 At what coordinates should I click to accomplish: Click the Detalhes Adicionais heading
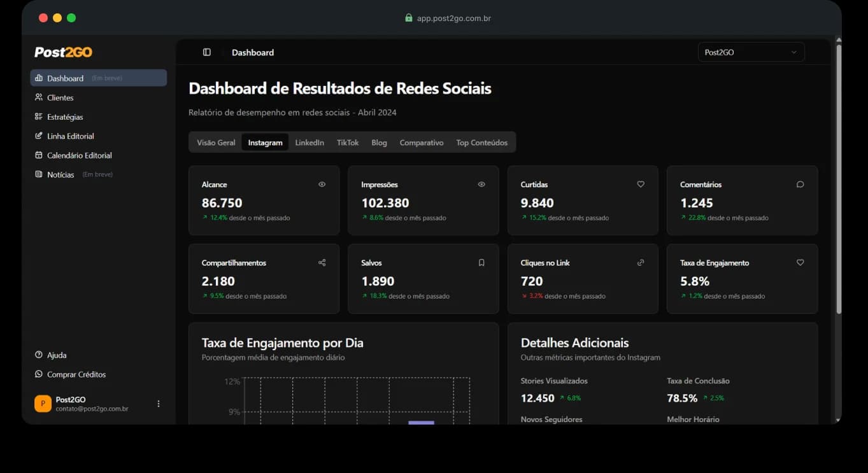[574, 342]
